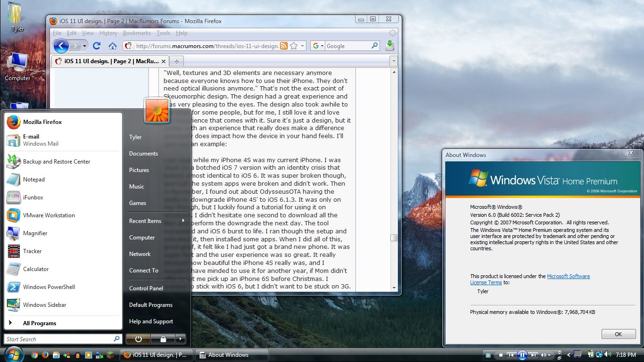Click the Firefox page vertical scrollbar thumb
644x362 pixels.
pos(394,238)
